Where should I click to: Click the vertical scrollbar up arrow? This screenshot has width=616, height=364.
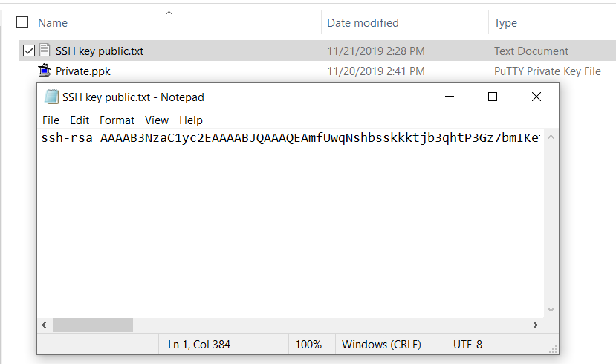[x=551, y=138]
